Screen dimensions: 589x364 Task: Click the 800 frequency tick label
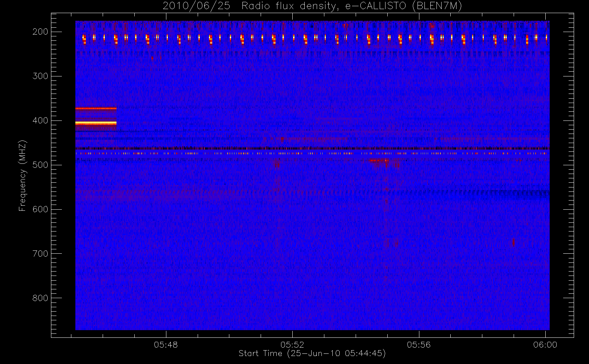point(40,298)
